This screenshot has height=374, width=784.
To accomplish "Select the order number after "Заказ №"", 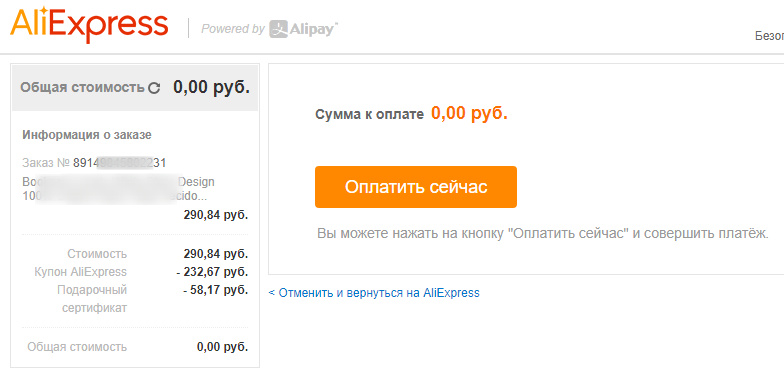I will [x=120, y=162].
